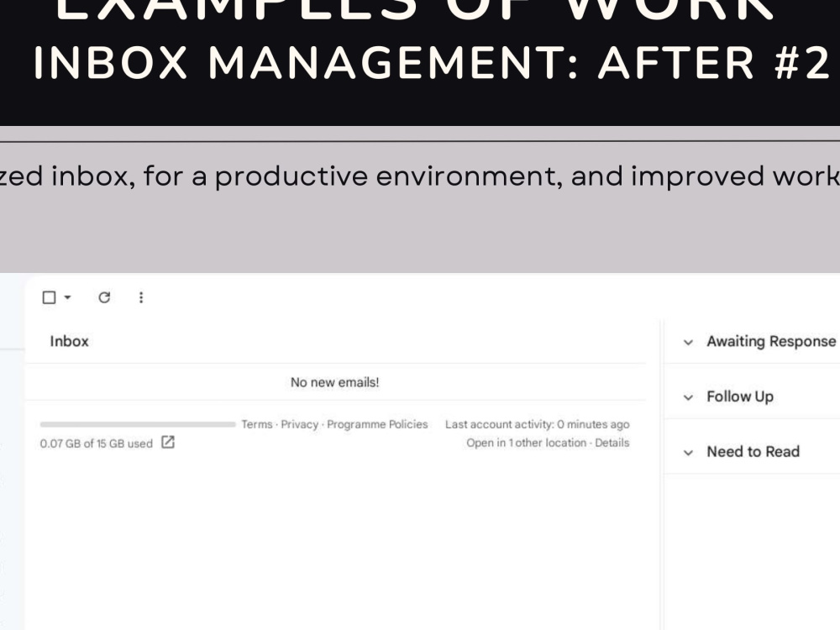The image size is (840, 630).
Task: Open the Programme Policies link
Action: tap(377, 424)
